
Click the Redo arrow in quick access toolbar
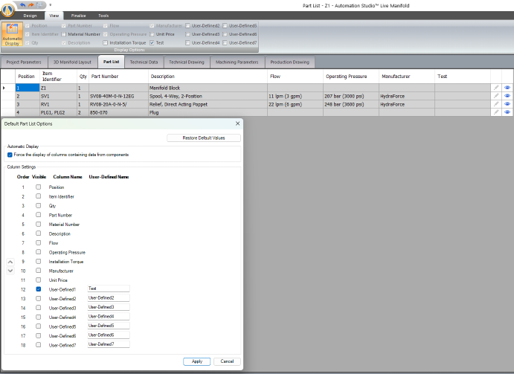(31, 5)
